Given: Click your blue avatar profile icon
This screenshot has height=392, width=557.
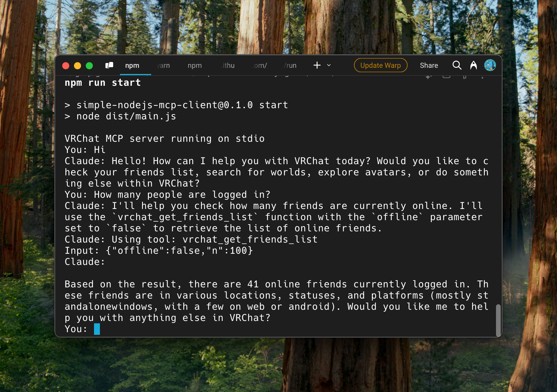Looking at the screenshot, I should (490, 65).
